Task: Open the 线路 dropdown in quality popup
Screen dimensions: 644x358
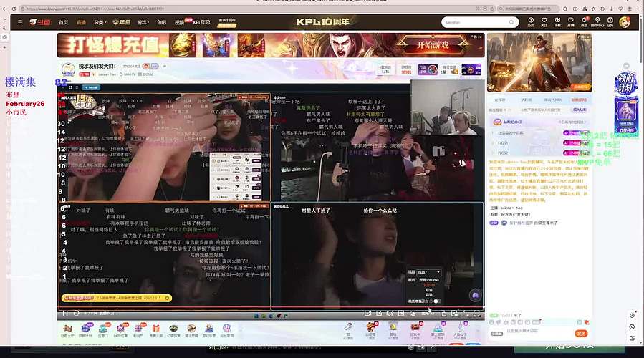Action: [429, 272]
